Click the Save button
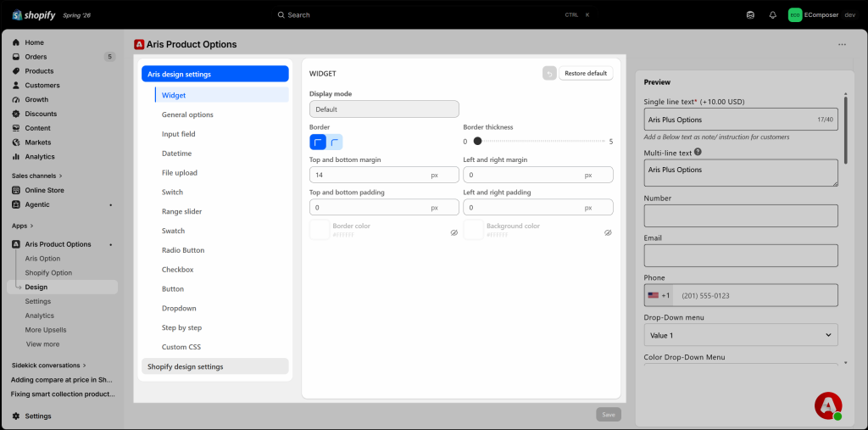This screenshot has height=430, width=868. (x=609, y=415)
